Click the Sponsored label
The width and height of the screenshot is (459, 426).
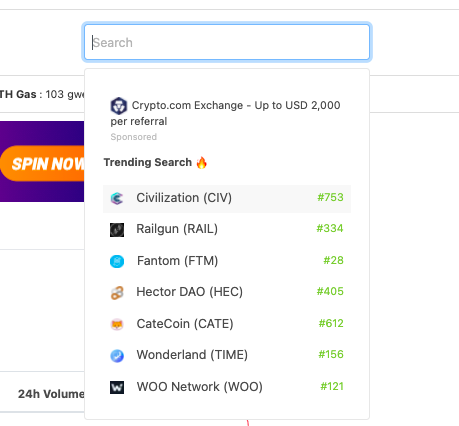[134, 137]
